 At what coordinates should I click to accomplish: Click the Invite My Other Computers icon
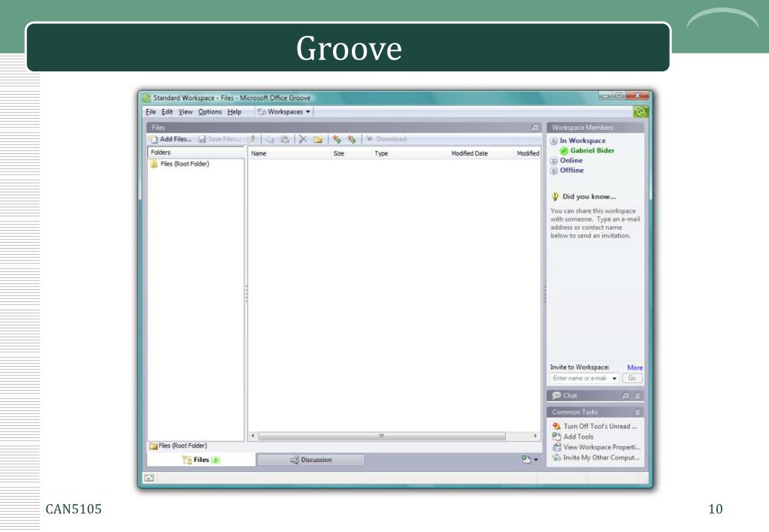(557, 458)
